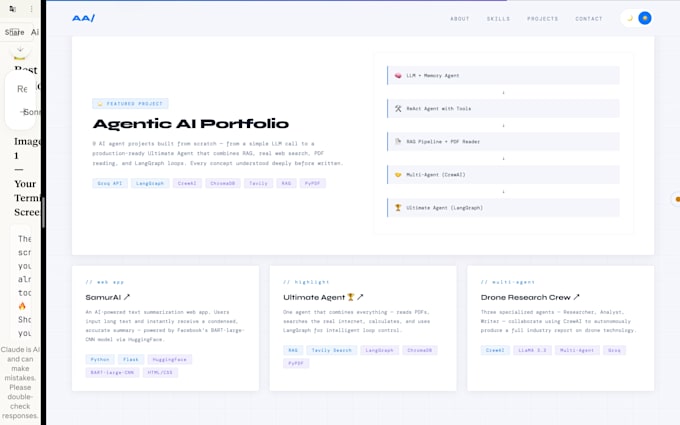Click the LangGraph tag on Ultimate Agent card
Screen dimensions: 680x425
(x=379, y=350)
